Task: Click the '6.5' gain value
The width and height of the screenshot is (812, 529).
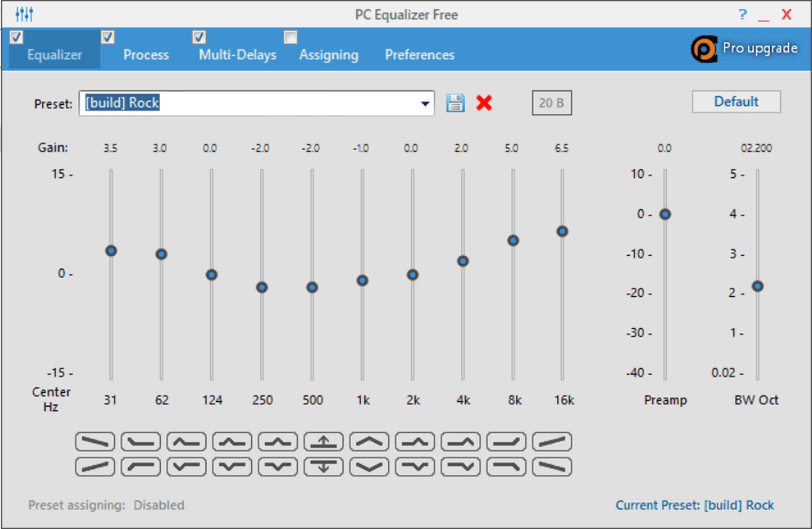Action: (562, 148)
